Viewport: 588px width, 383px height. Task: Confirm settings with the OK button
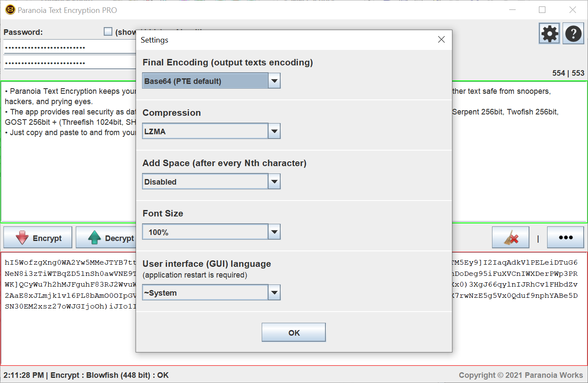294,333
